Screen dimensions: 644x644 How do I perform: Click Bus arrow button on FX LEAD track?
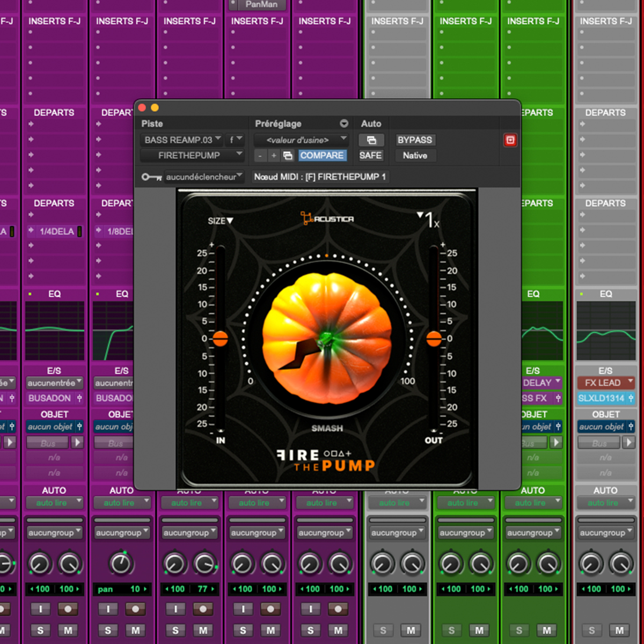click(x=628, y=443)
